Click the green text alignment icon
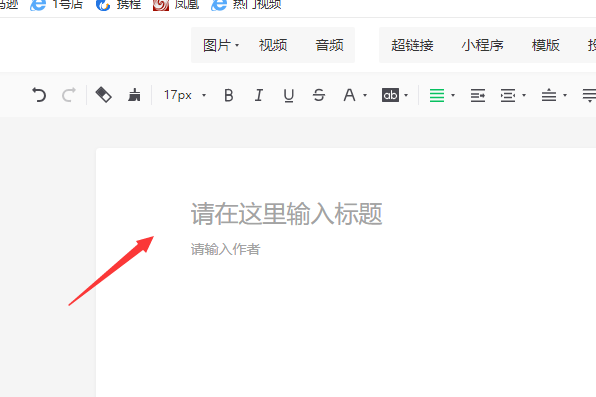This screenshot has height=397, width=596. tap(437, 95)
